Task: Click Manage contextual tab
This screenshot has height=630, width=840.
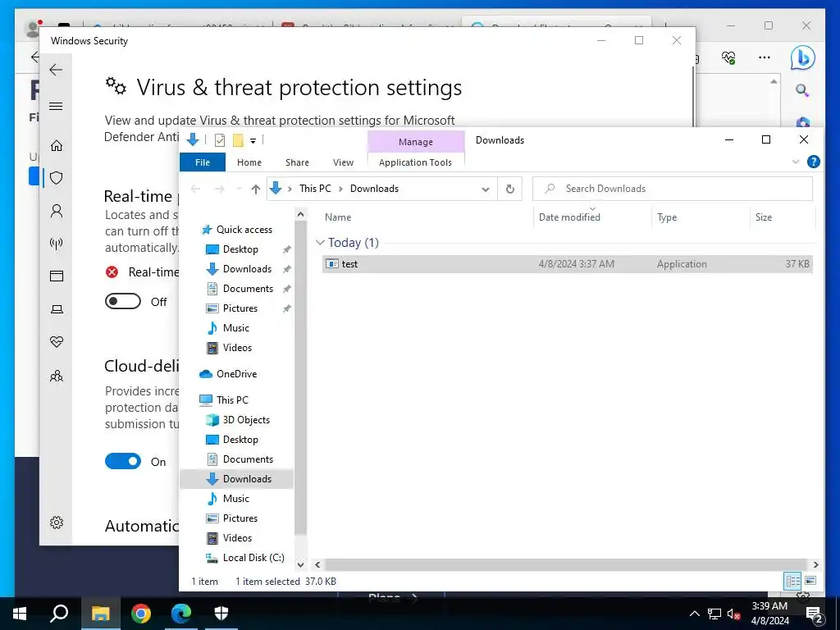Action: (416, 142)
